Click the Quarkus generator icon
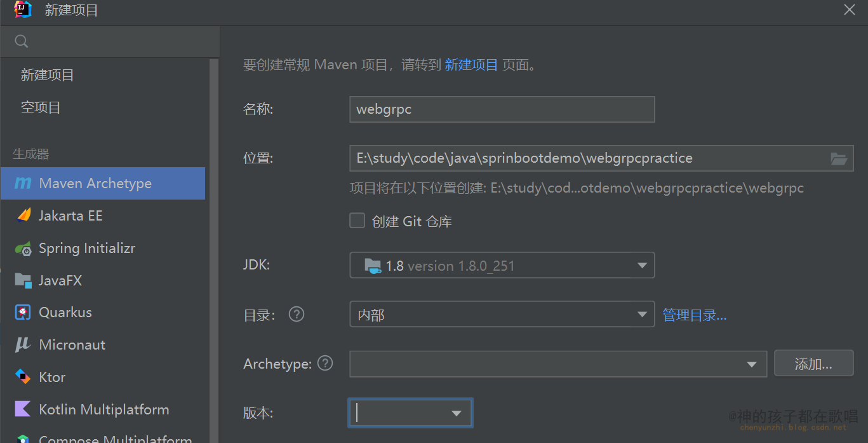This screenshot has height=443, width=868. 23,312
